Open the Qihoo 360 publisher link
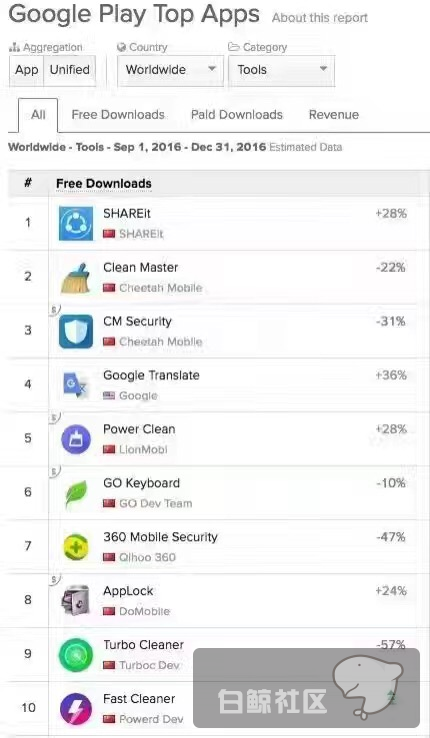Viewport: 430px width, 738px height. pos(147,557)
